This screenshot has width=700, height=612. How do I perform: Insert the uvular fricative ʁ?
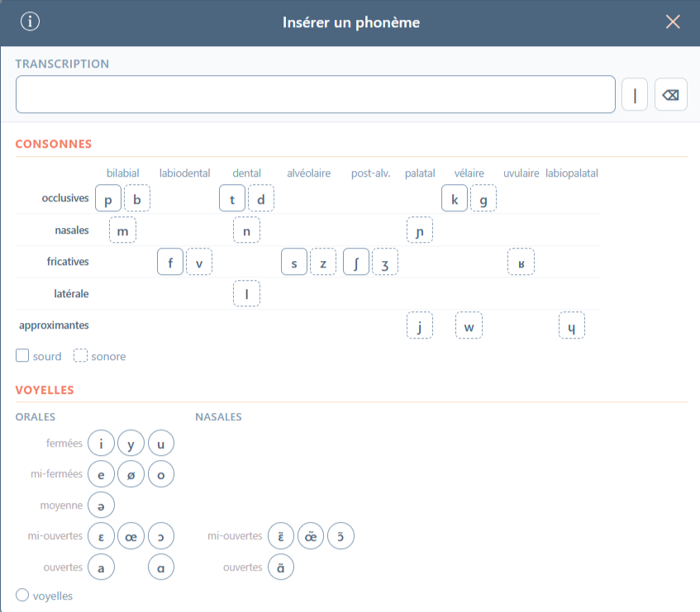pyautogui.click(x=521, y=262)
